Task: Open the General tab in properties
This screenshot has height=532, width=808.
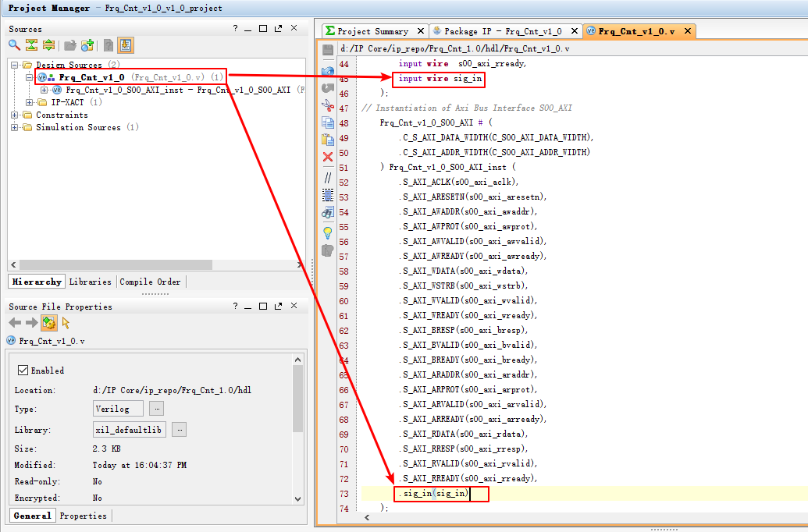Action: click(32, 516)
